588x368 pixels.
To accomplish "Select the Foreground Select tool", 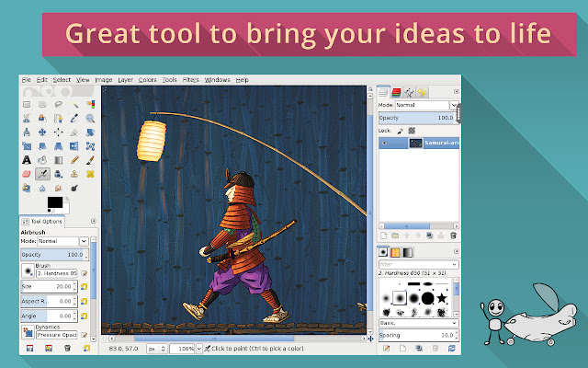I will [42, 119].
